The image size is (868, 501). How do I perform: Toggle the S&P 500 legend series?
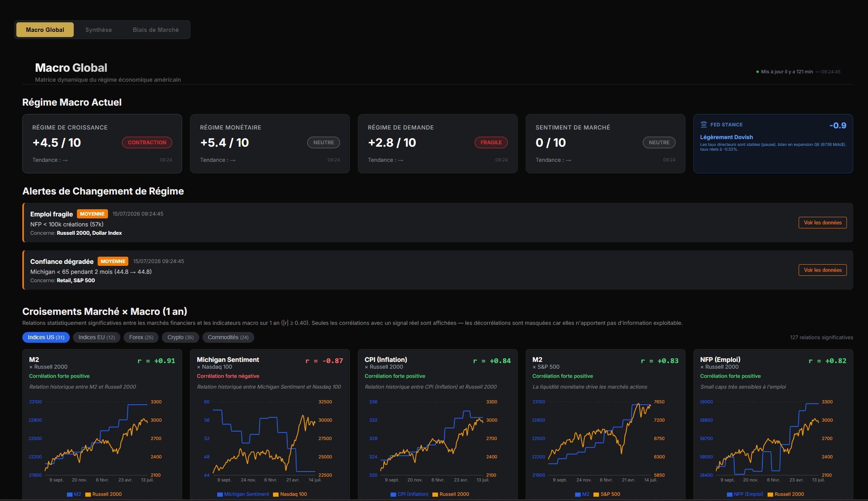pos(607,494)
